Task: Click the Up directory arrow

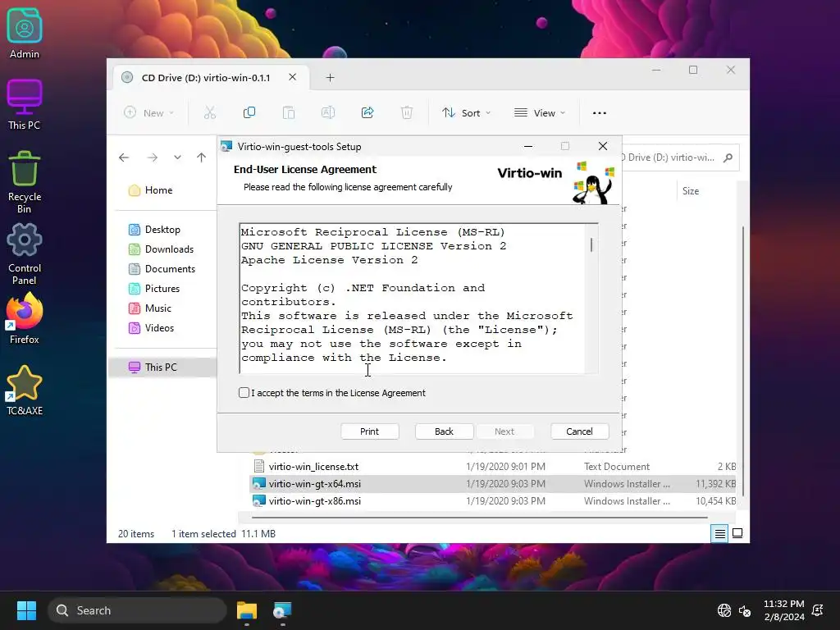Action: 202,157
